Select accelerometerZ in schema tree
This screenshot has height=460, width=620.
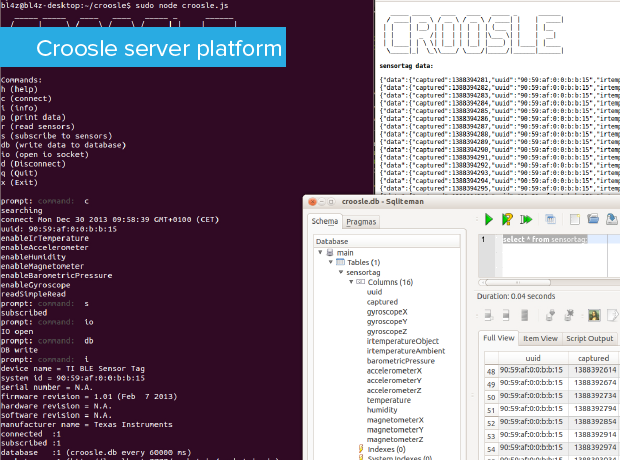click(x=394, y=390)
